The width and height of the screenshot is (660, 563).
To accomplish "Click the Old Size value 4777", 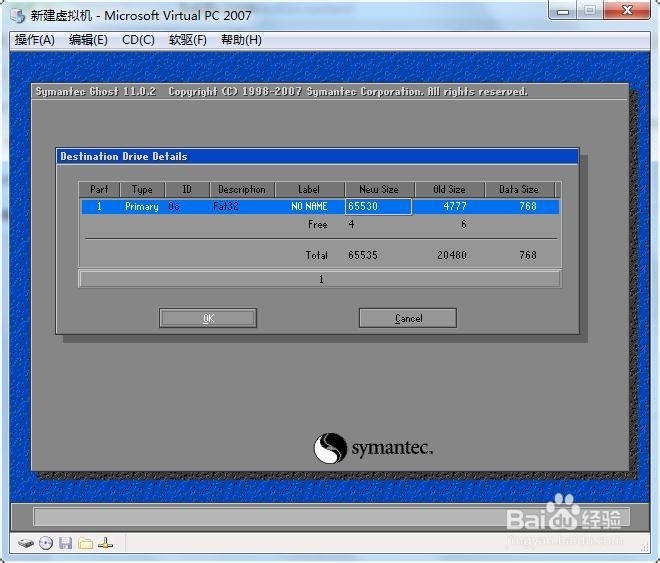I will tap(455, 207).
